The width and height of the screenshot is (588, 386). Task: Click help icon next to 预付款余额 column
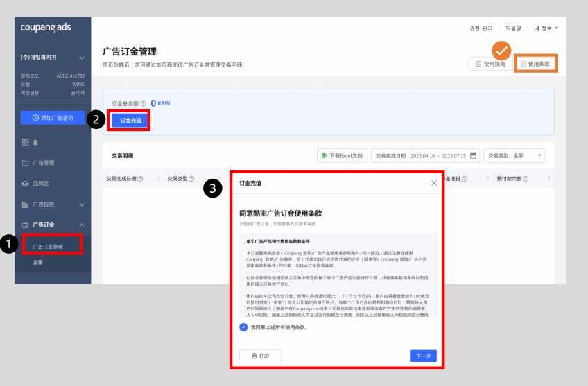click(526, 179)
